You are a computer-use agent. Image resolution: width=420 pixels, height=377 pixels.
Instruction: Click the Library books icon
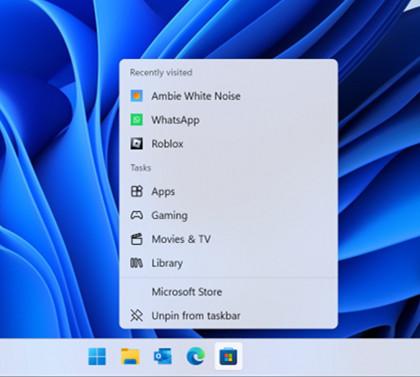(x=136, y=263)
